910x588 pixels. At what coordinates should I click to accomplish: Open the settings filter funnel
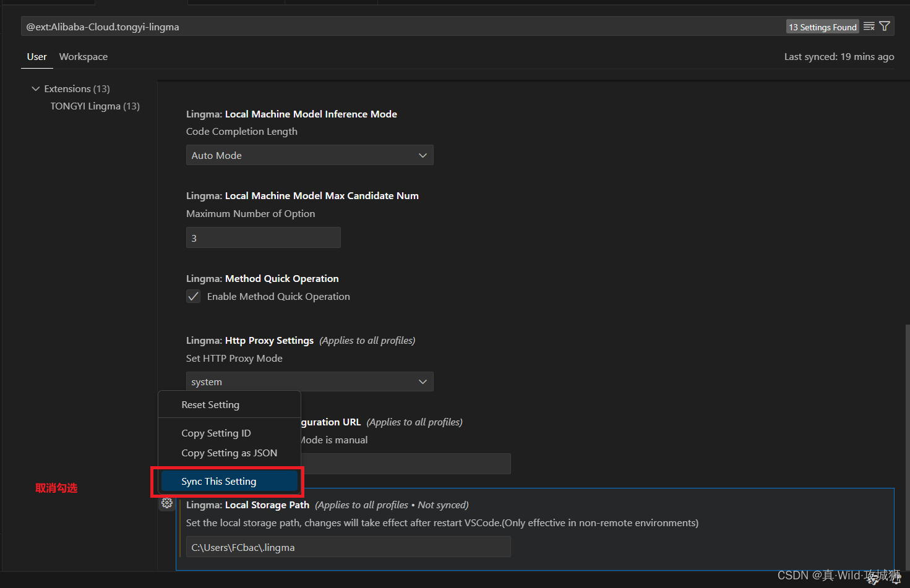click(885, 27)
